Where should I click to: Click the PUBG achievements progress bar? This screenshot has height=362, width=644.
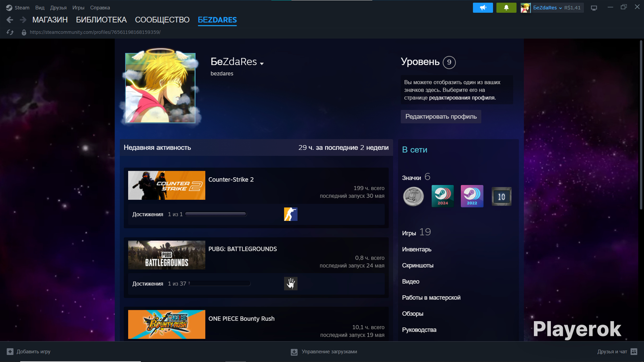[219, 284]
